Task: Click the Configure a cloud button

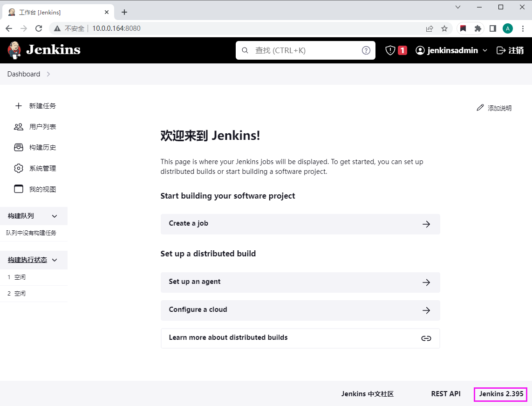Action: coord(300,310)
